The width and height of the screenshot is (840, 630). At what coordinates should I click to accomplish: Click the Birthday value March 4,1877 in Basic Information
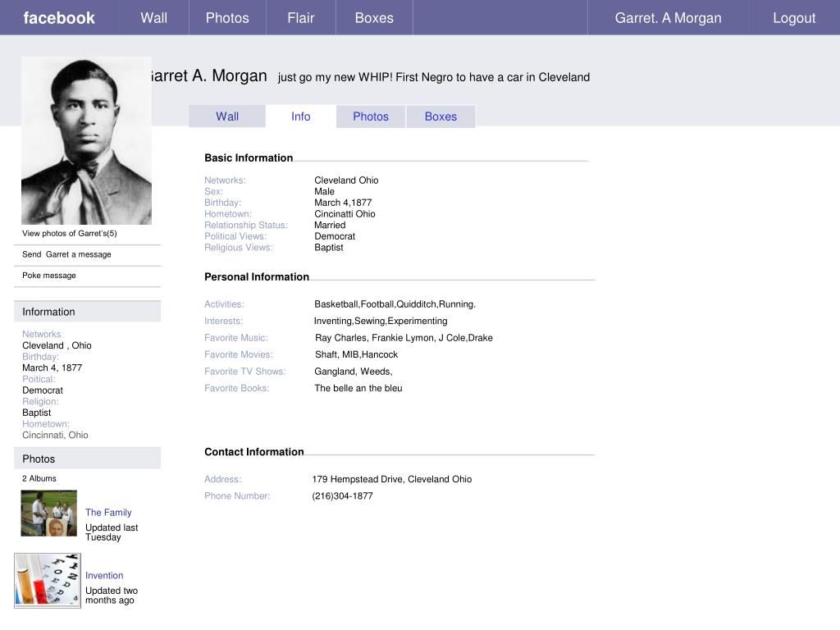[343, 203]
